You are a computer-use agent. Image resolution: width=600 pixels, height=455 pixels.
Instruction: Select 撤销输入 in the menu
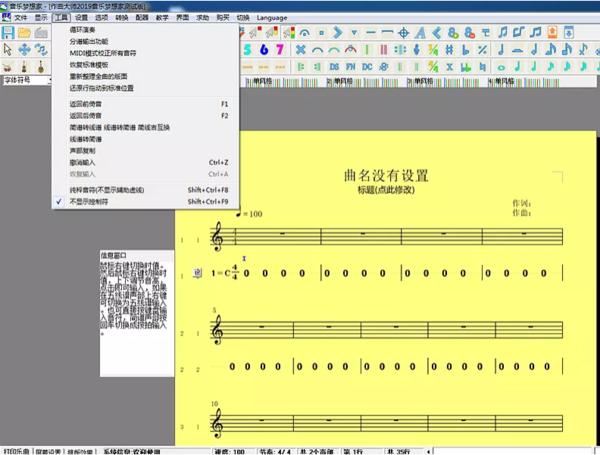(84, 161)
